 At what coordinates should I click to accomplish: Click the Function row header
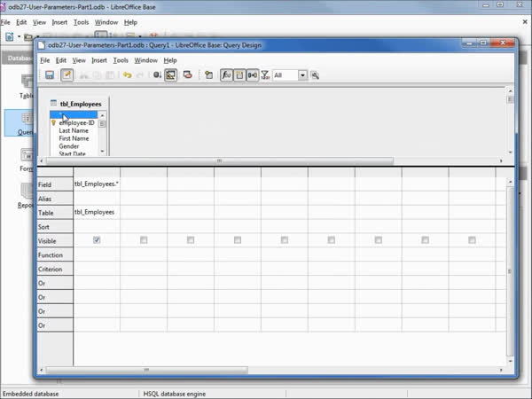pos(55,254)
